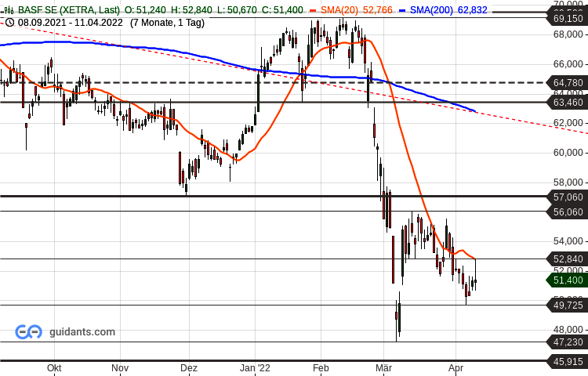Click the 47,230 price level tag

tap(568, 342)
